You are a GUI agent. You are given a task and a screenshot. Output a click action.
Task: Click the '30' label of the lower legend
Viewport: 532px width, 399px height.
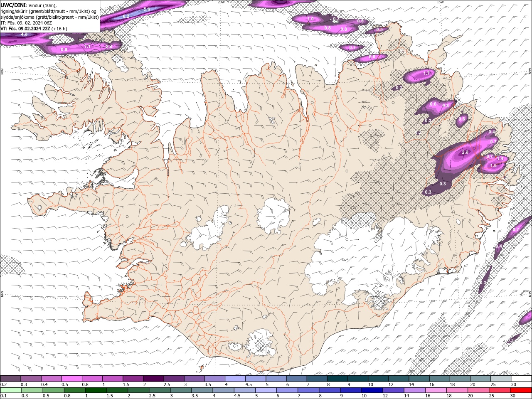514,396
